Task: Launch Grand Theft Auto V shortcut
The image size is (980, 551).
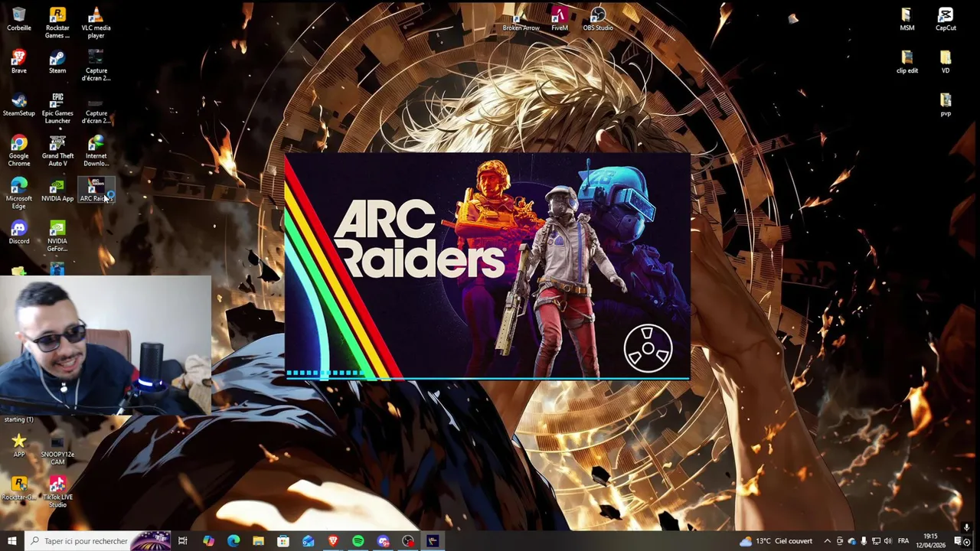Action: [x=57, y=151]
